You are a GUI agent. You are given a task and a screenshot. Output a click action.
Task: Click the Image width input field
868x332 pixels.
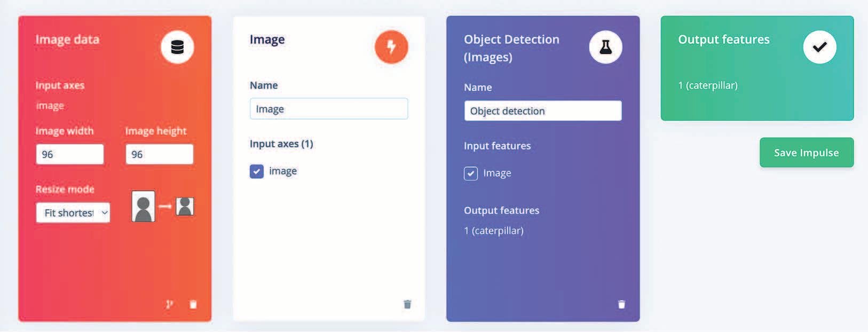point(69,154)
